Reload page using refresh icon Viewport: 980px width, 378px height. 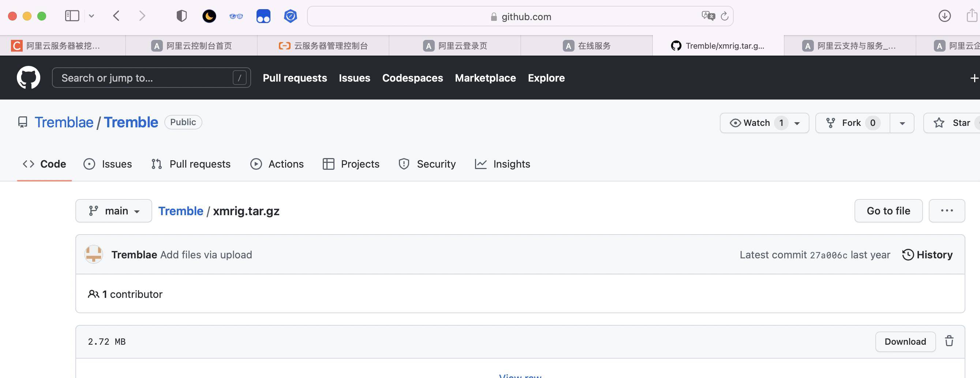point(725,16)
